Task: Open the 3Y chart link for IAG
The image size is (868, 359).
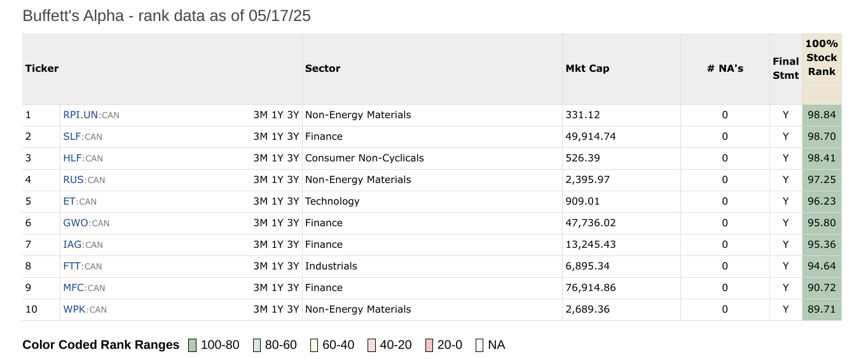Action: click(x=293, y=245)
